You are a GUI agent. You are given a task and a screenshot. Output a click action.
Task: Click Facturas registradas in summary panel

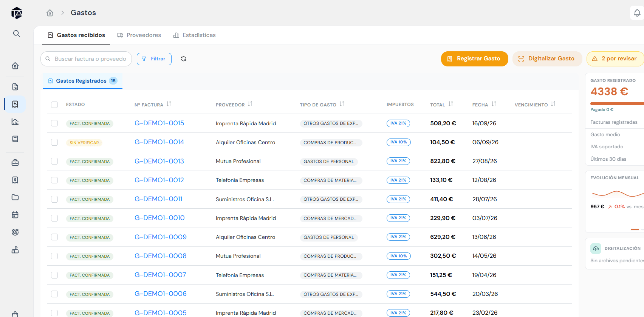tap(614, 122)
